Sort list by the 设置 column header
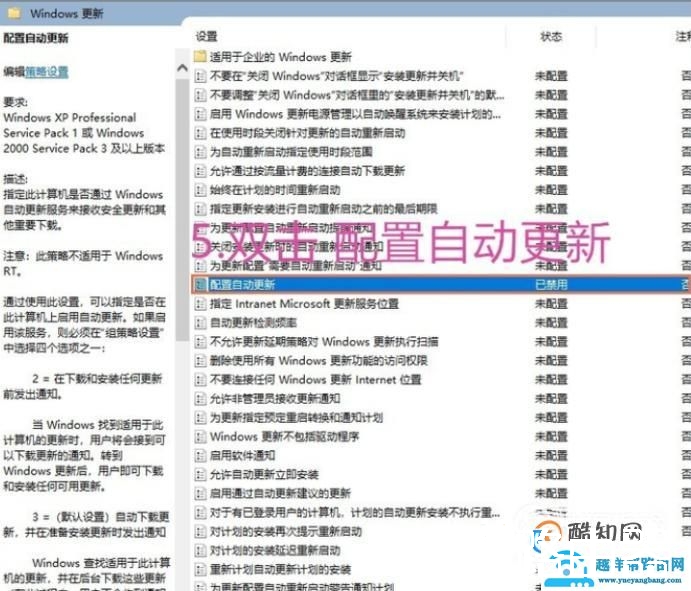Screen dimensions: 691x591 point(206,37)
